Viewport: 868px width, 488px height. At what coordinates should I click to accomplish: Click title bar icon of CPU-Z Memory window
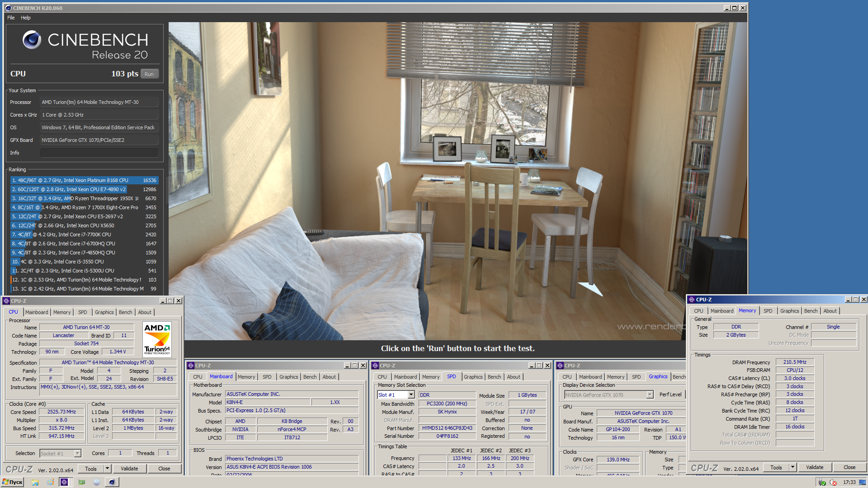point(692,300)
